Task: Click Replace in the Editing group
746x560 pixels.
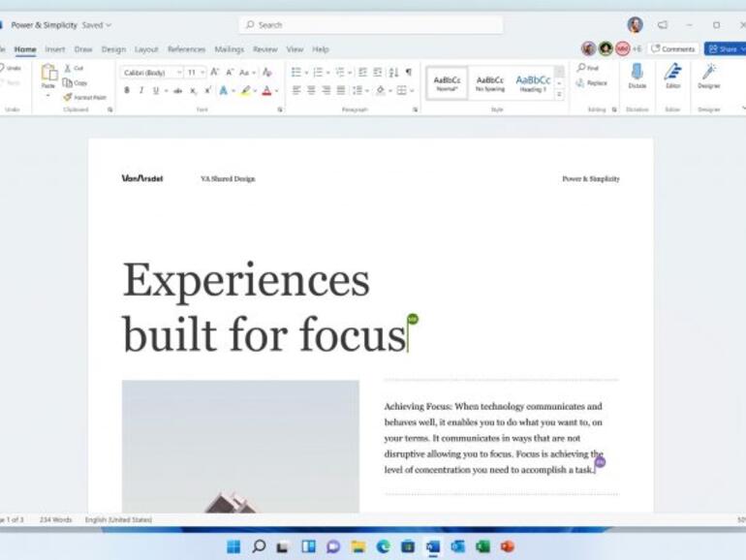Action: pyautogui.click(x=591, y=83)
